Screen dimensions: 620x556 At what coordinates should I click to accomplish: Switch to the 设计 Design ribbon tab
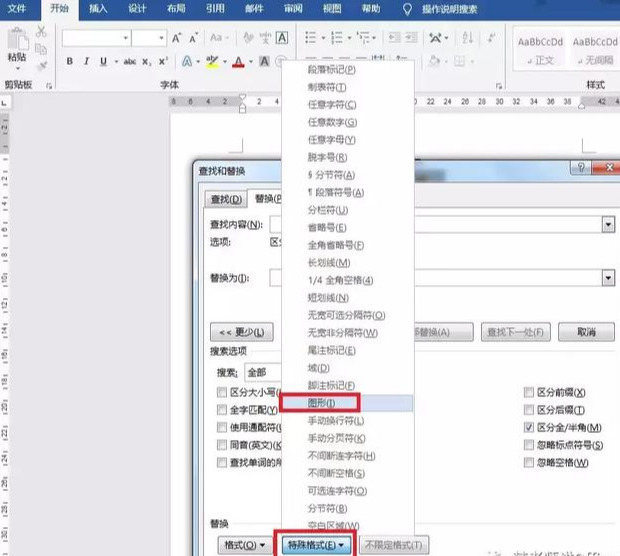tap(137, 9)
